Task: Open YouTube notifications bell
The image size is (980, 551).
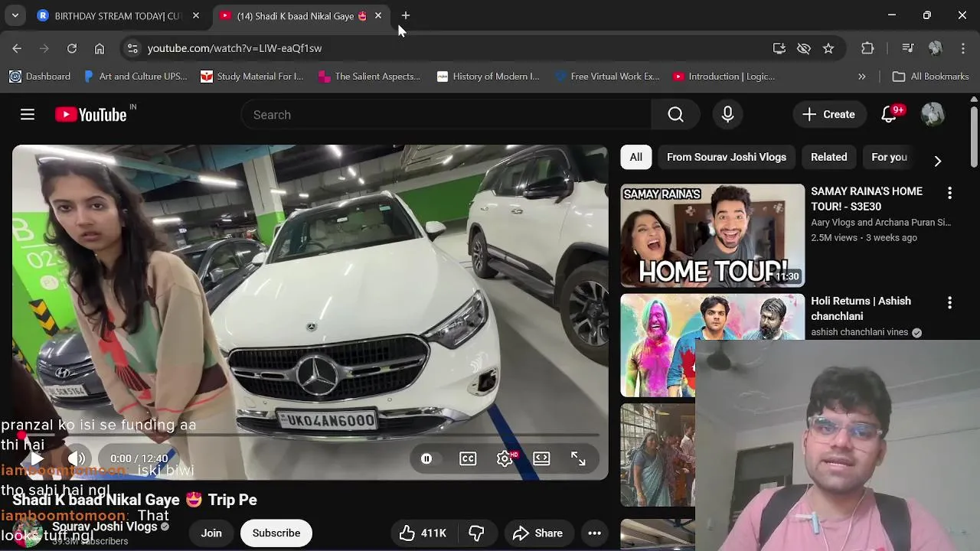Action: (x=889, y=115)
